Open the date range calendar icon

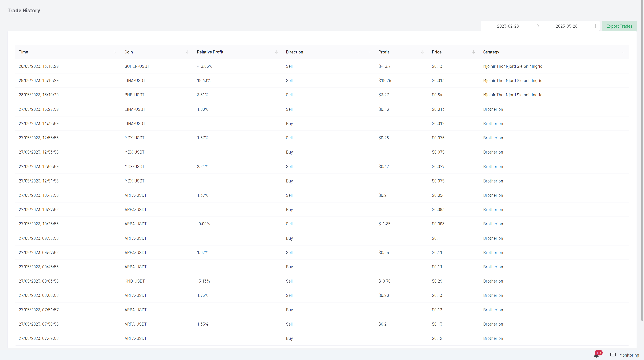(x=594, y=26)
